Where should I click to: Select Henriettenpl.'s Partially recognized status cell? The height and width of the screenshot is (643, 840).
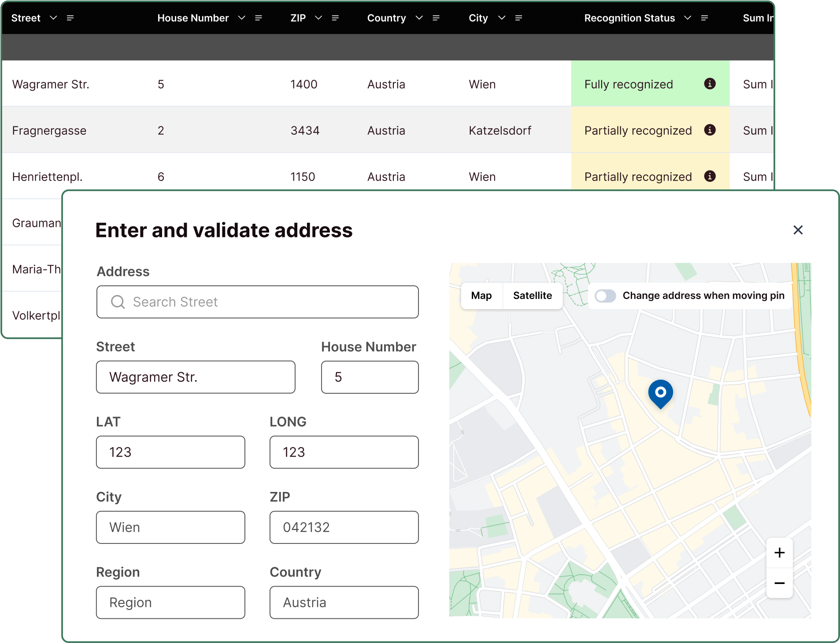[x=650, y=172]
